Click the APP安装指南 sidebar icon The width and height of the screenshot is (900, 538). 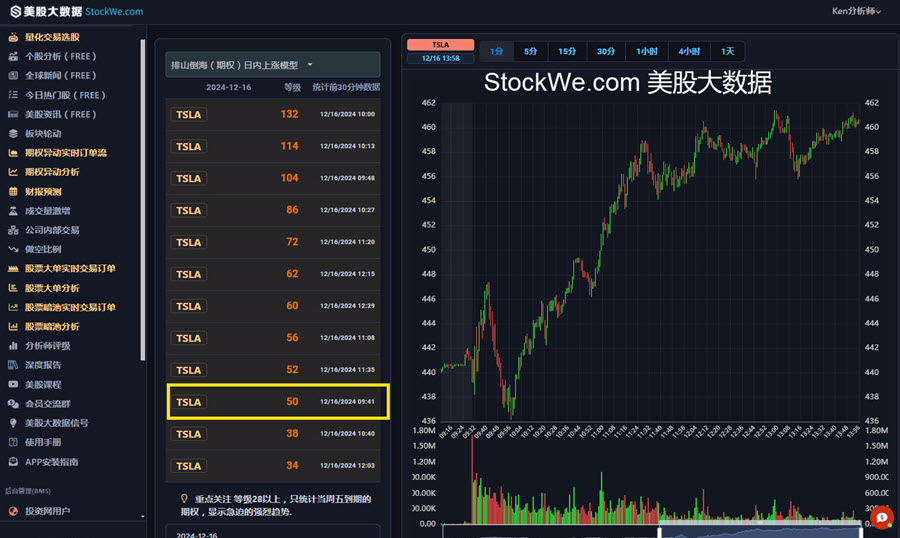[13, 462]
